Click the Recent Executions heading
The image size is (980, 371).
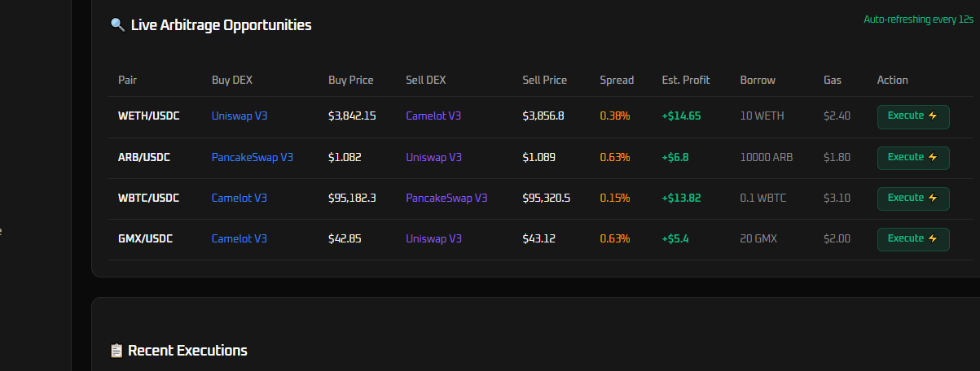tap(188, 351)
